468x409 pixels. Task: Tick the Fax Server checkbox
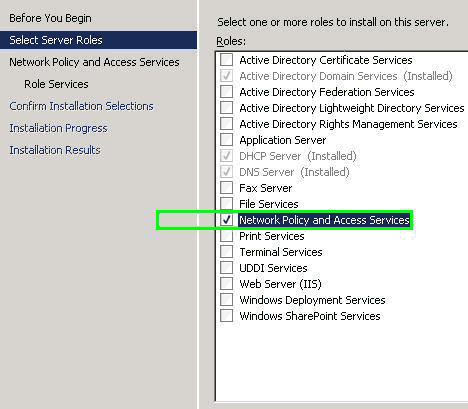[x=226, y=188]
